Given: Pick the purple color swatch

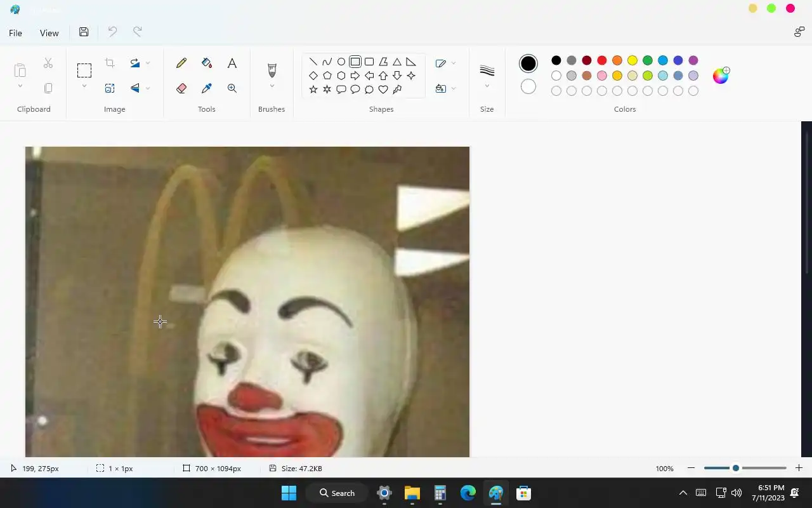Looking at the screenshot, I should coord(693,60).
